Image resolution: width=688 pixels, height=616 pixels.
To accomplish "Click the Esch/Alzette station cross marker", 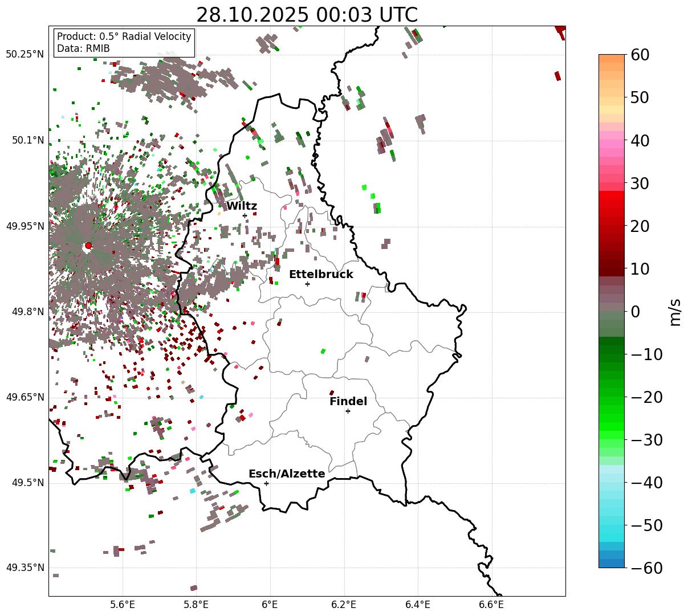I will 266,483.
